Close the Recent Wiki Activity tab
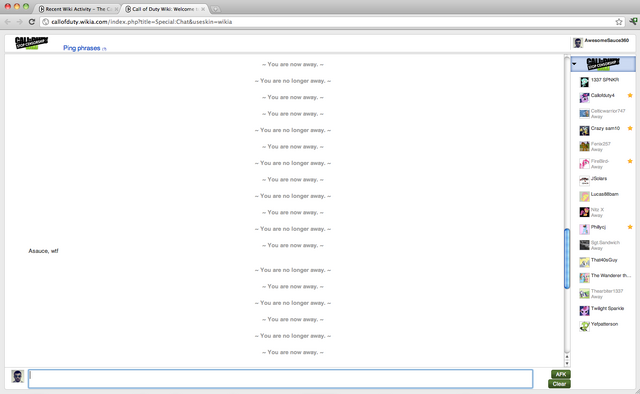This screenshot has width=640, height=394. pyautogui.click(x=116, y=9)
